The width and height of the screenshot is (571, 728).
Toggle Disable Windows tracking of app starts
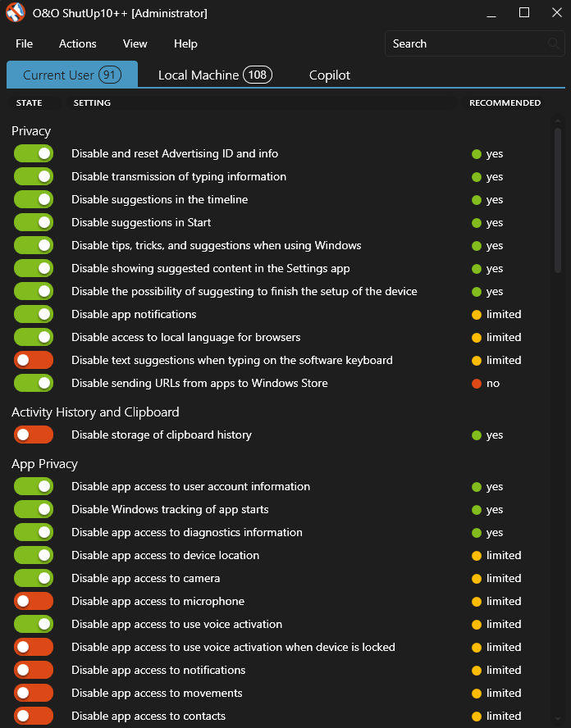34,509
